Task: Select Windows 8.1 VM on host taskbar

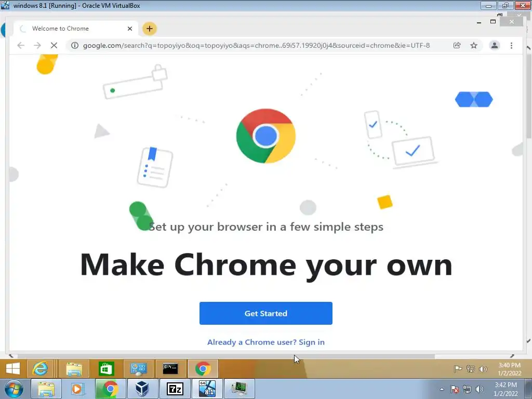Action: [x=207, y=389]
